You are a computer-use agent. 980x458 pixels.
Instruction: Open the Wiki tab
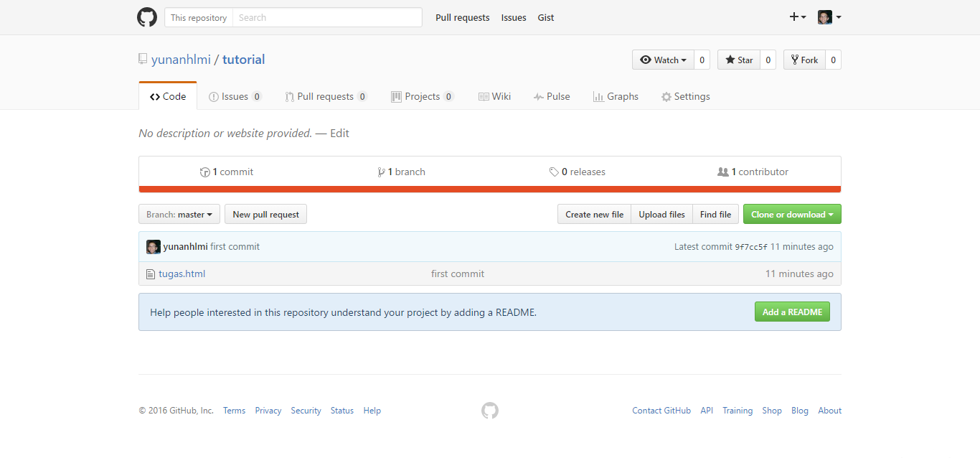coord(494,96)
